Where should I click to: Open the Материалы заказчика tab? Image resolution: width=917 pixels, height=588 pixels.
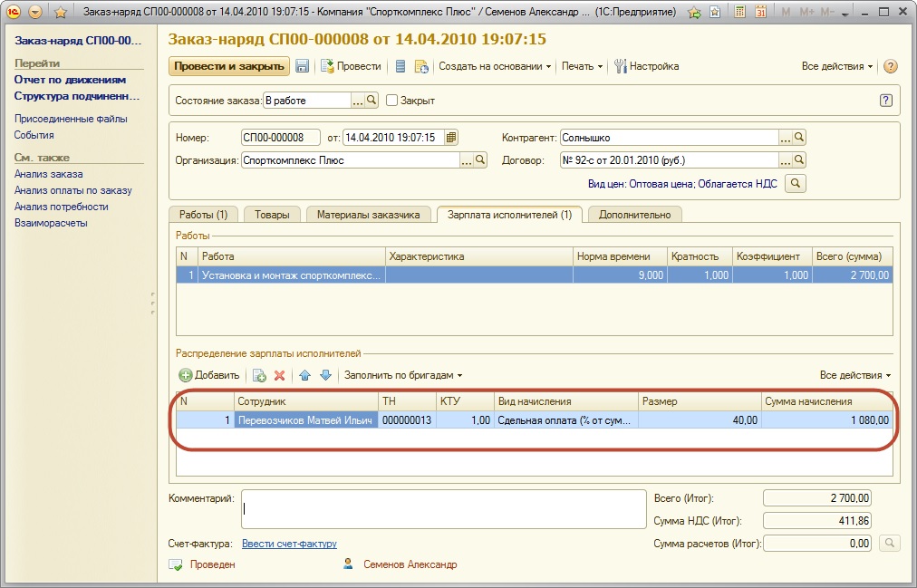click(x=368, y=215)
